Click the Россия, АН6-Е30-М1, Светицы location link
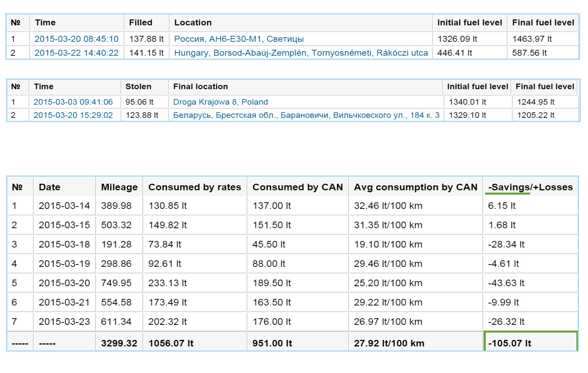The height and width of the screenshot is (373, 588). (239, 39)
